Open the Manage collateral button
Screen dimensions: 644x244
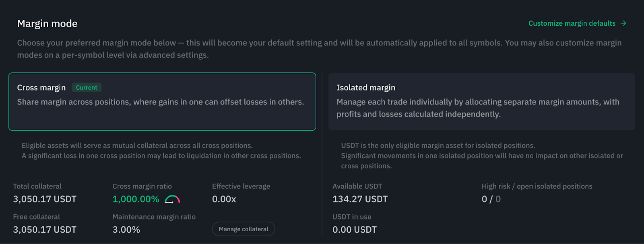click(243, 229)
